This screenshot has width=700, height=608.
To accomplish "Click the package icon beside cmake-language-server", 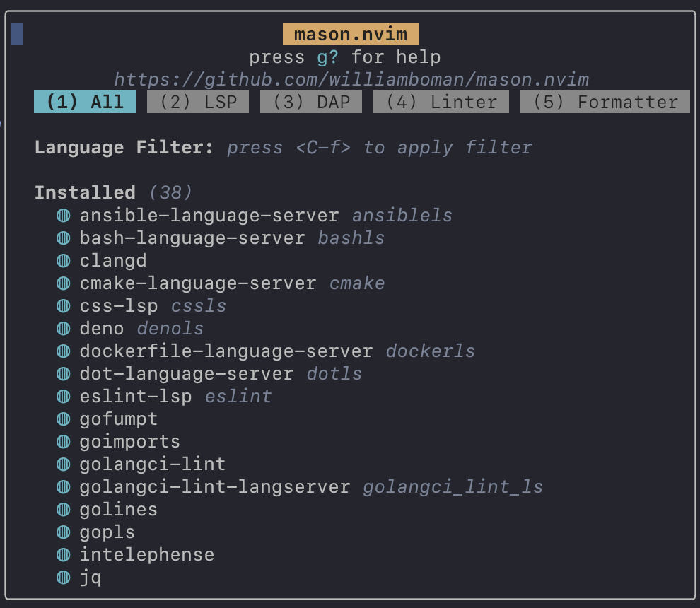I will point(63,283).
